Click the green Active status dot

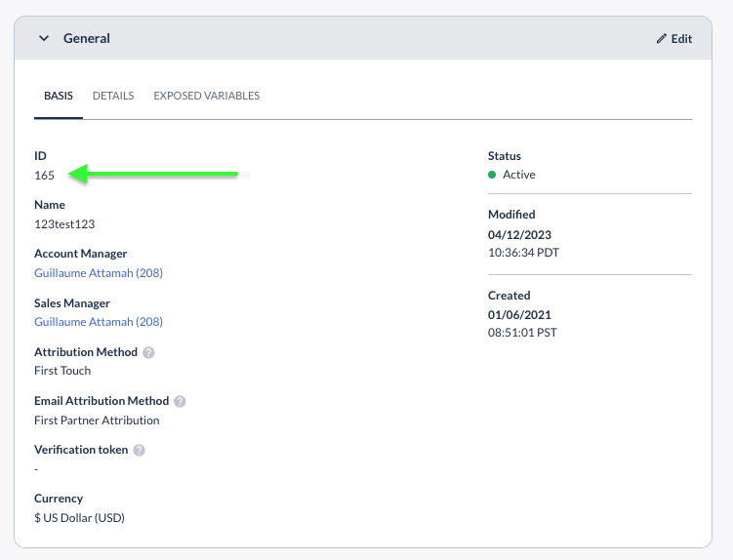click(492, 175)
